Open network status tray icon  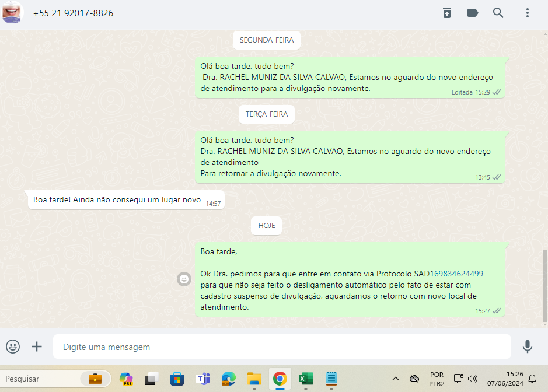pyautogui.click(x=459, y=379)
